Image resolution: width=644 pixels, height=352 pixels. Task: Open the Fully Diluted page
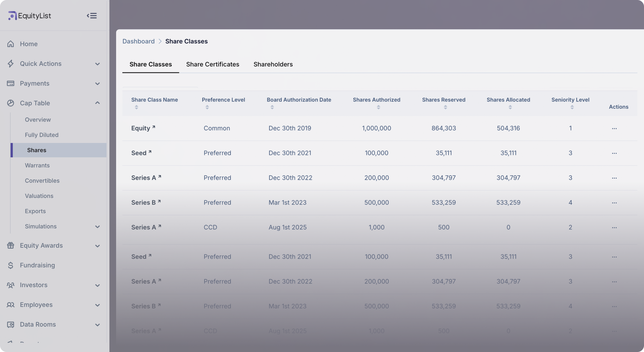[42, 135]
